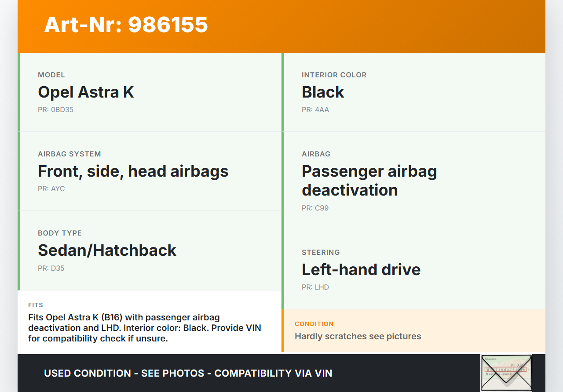Select Passenger airbag deactivation text
This screenshot has width=563, height=392.
(x=369, y=181)
